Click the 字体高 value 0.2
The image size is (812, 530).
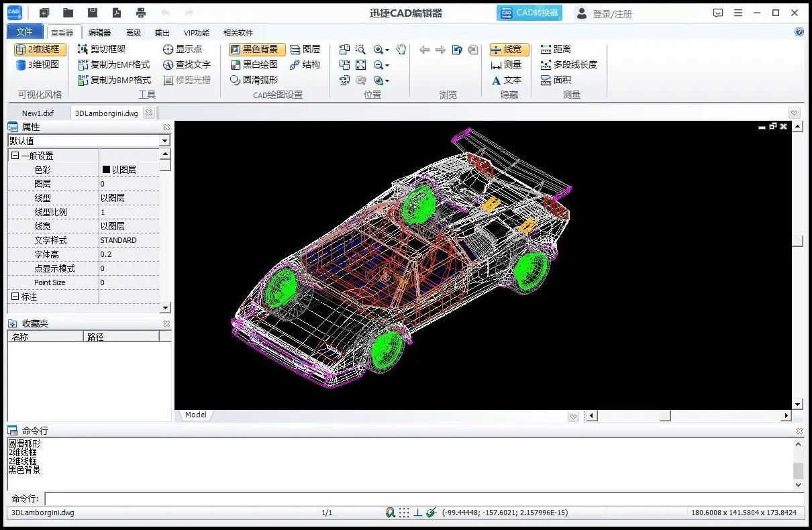point(106,254)
